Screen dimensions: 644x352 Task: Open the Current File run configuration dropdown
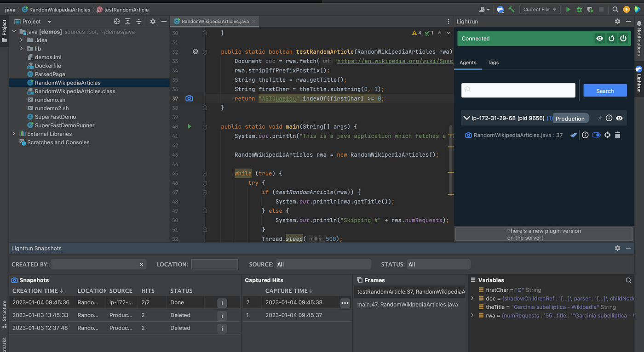540,9
